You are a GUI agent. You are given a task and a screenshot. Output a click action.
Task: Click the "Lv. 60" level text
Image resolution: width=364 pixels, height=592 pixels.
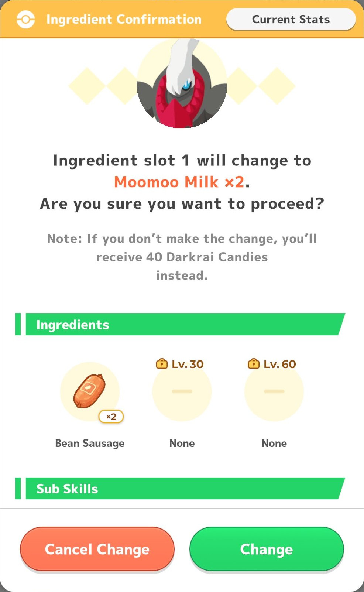tap(279, 364)
